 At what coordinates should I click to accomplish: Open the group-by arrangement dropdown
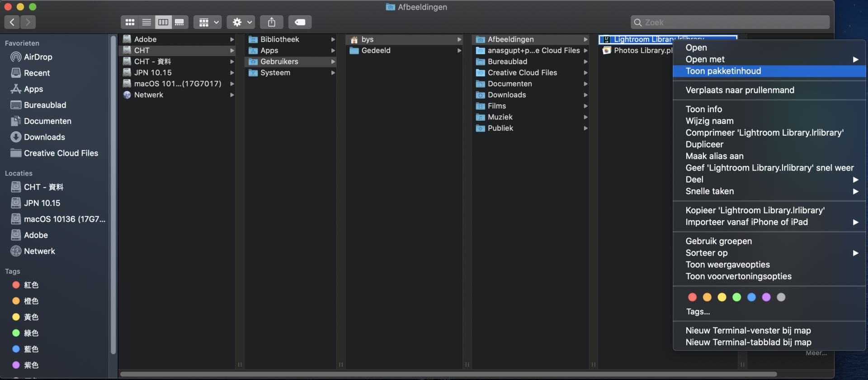(208, 22)
